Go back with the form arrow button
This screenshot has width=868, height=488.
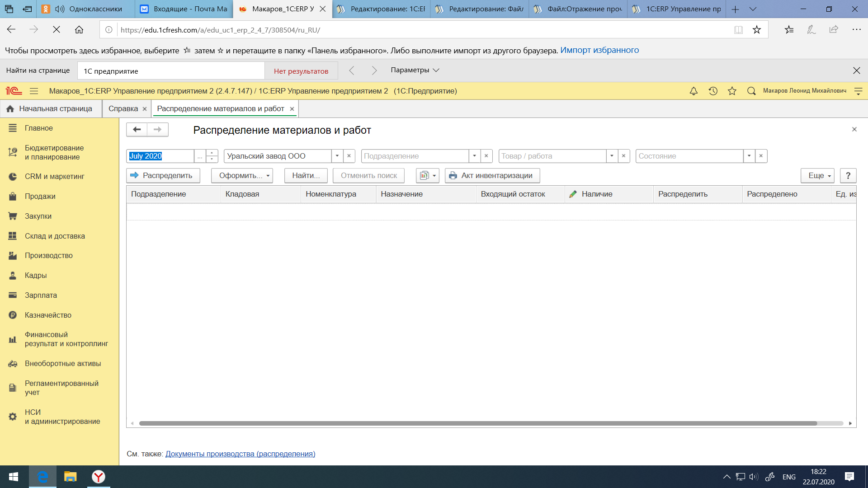pos(137,130)
